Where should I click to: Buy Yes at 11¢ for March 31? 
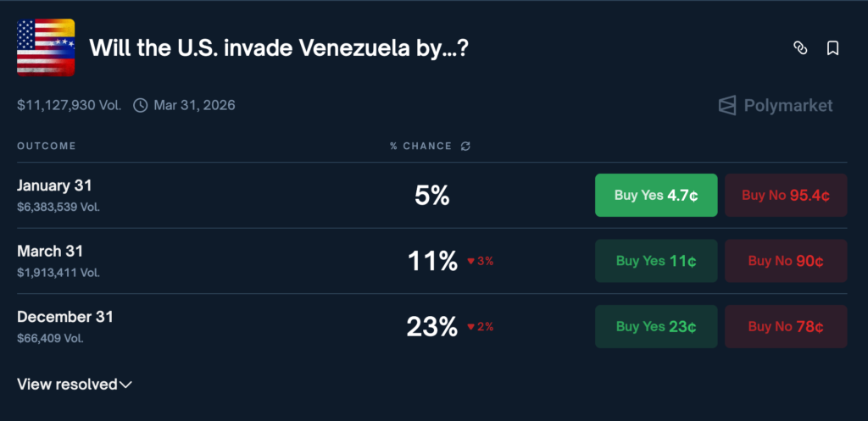tap(656, 261)
